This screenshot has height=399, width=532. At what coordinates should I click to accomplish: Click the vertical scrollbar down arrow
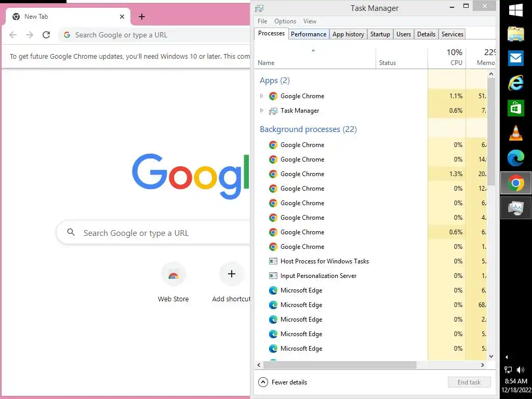491,356
